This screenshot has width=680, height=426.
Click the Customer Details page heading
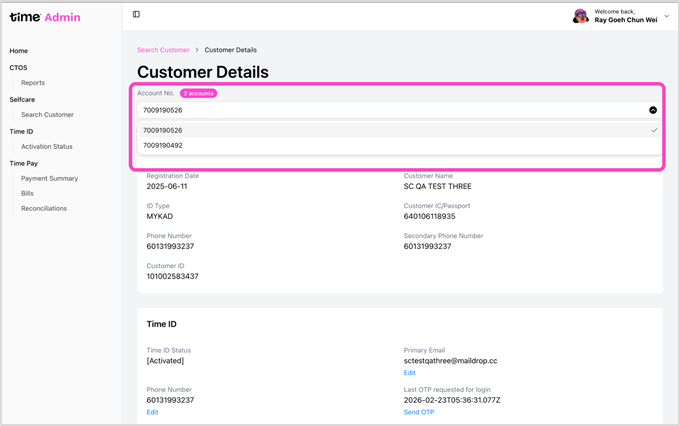point(203,72)
